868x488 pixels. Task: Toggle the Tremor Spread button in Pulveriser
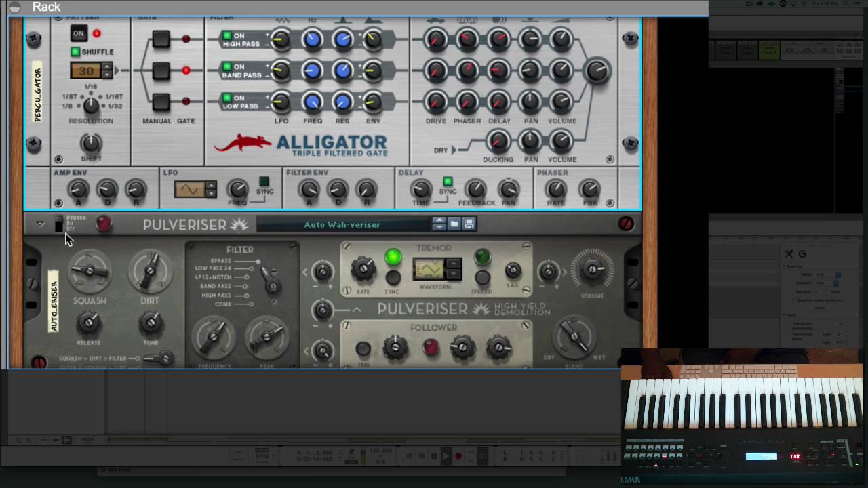pos(482,277)
